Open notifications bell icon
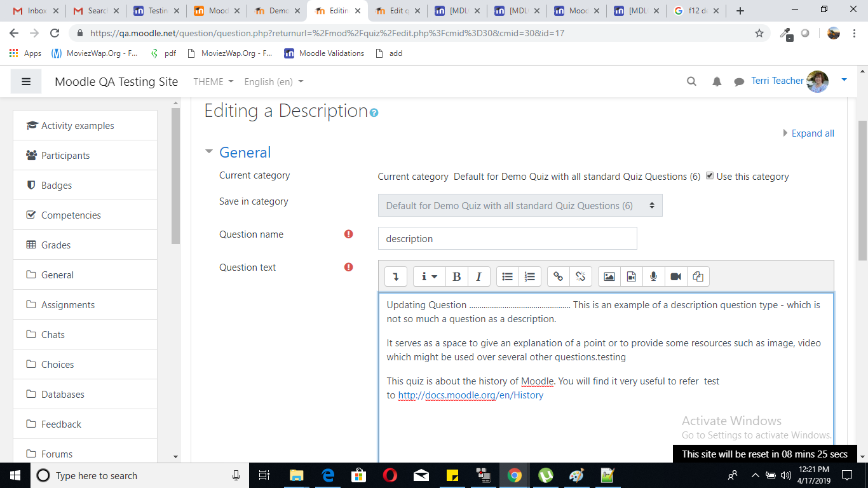Screen dimensions: 868x488 click(717, 81)
